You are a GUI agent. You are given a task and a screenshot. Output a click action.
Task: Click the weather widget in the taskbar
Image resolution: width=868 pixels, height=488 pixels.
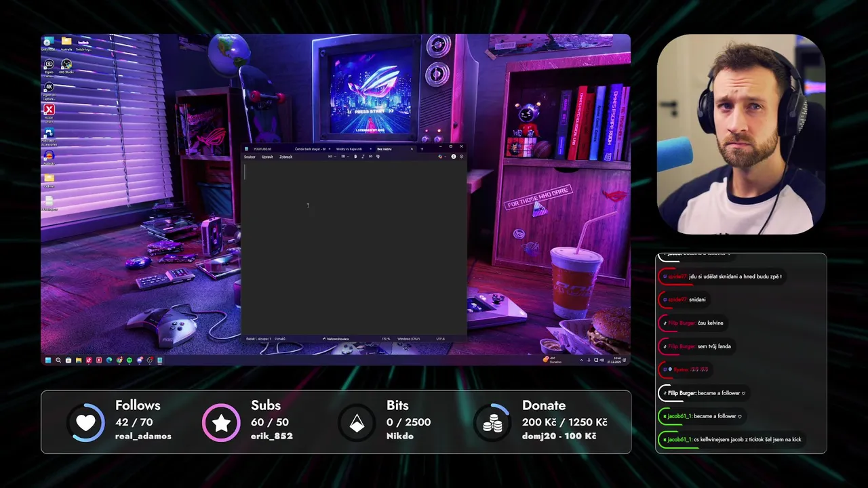pyautogui.click(x=552, y=360)
